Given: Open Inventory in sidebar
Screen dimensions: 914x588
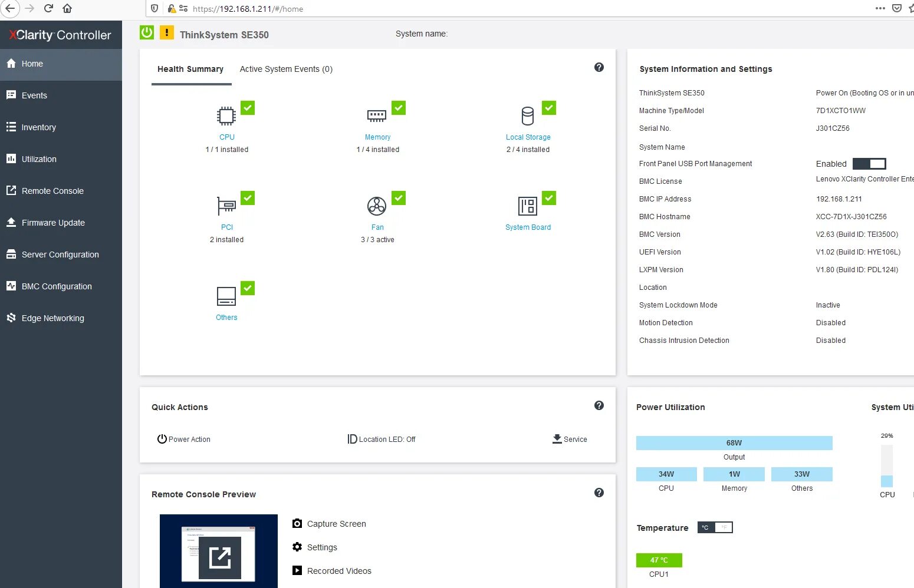Looking at the screenshot, I should pos(61,127).
